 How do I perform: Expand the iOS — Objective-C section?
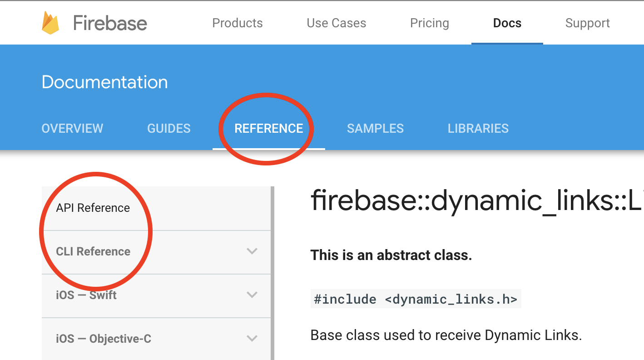(252, 339)
